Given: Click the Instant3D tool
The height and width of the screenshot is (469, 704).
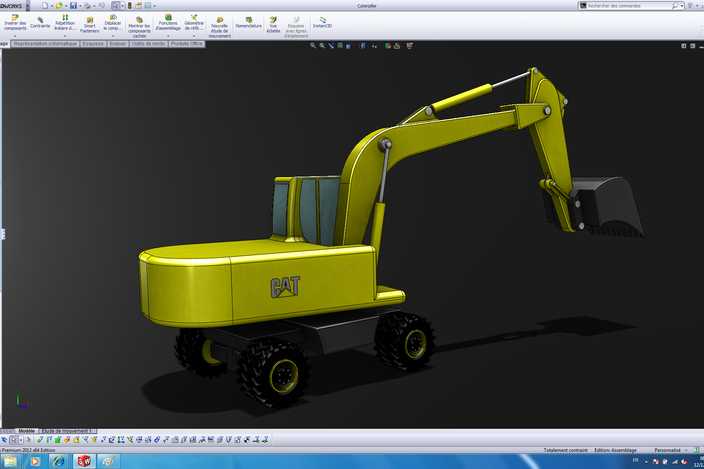Looking at the screenshot, I should pyautogui.click(x=322, y=23).
